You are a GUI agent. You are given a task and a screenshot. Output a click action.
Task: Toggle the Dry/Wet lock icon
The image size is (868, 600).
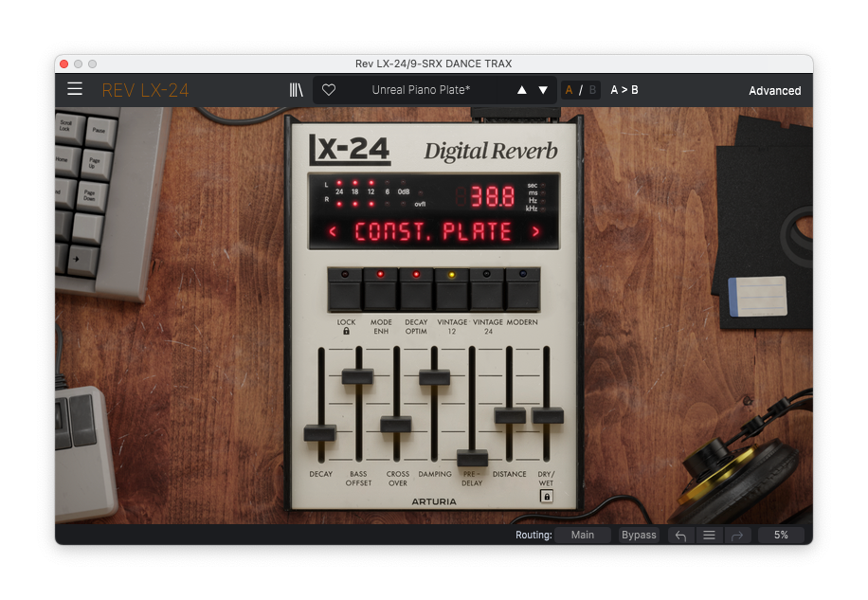click(x=547, y=496)
